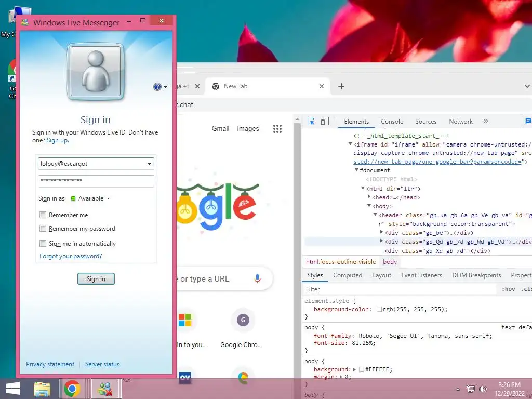Open File Explorer from the taskbar
This screenshot has width=532, height=399.
pos(42,389)
